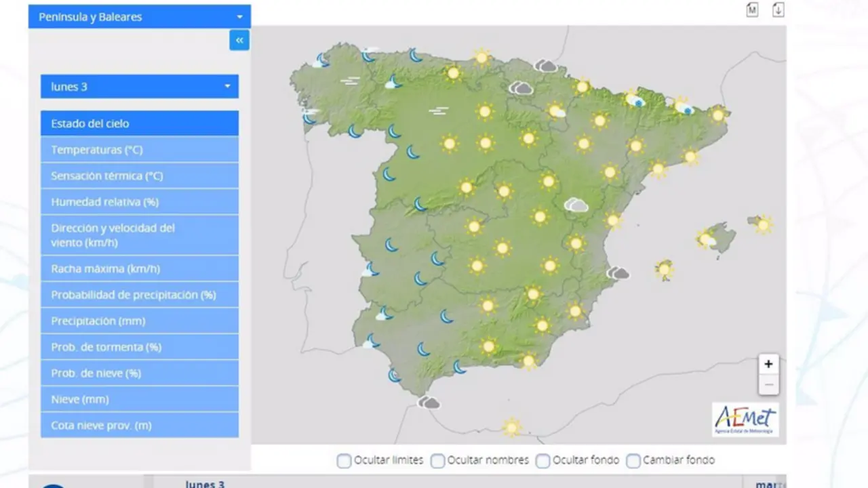Collapse the sidebar with the double chevron
Image resolution: width=868 pixels, height=488 pixels.
(239, 40)
